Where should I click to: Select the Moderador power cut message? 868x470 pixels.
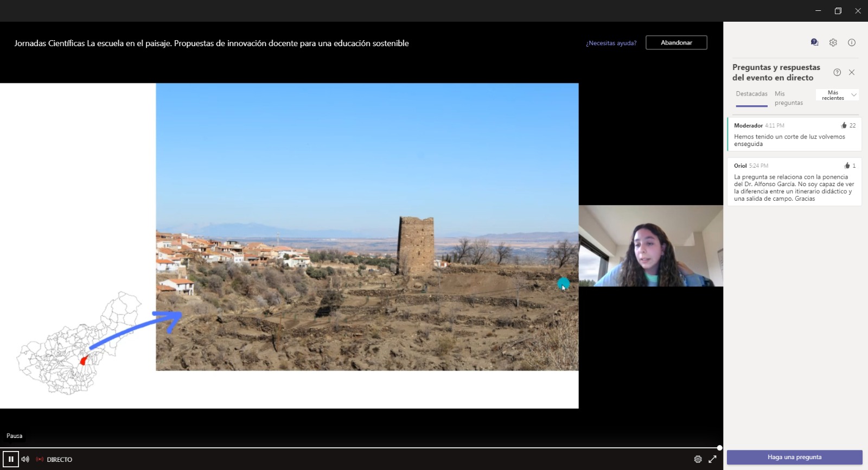click(x=794, y=134)
